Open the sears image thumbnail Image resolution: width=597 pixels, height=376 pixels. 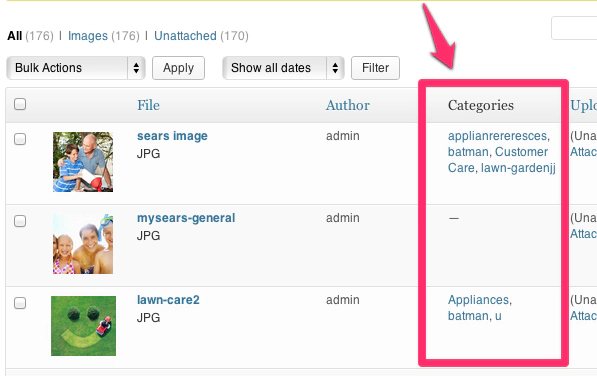83,162
